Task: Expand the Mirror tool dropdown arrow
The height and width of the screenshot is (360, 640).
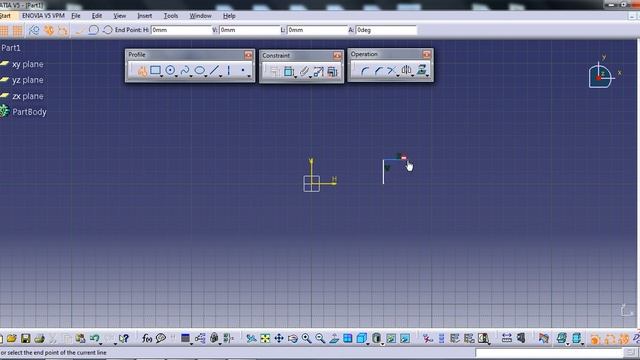Action: pos(412,76)
